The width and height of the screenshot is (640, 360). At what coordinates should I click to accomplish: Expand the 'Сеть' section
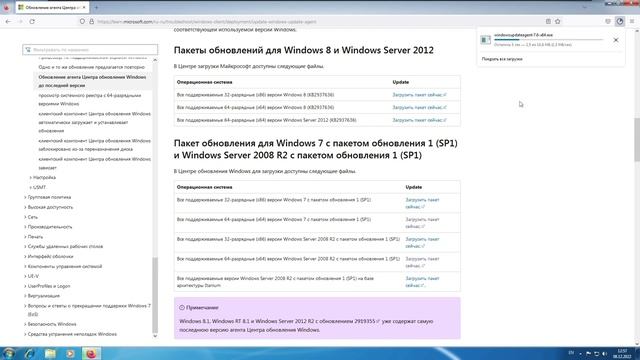(x=31, y=217)
